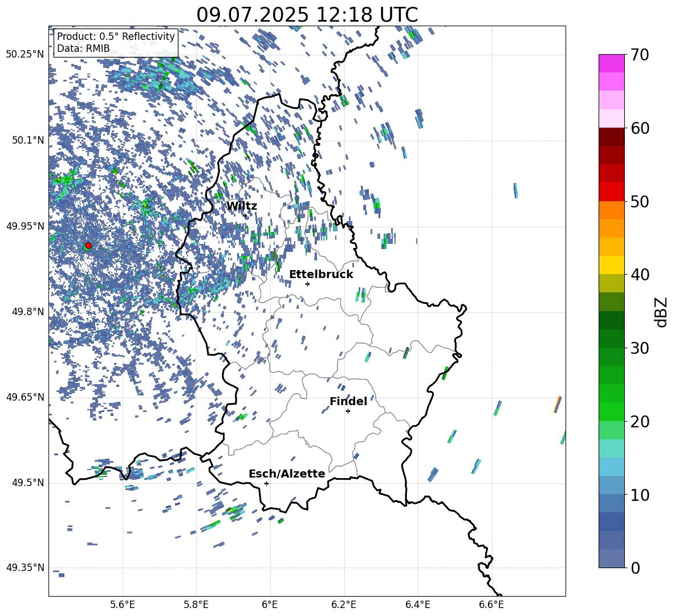Screen dimensions: 675x616
Task: Click the colorbar tick label 30
Action: [640, 348]
